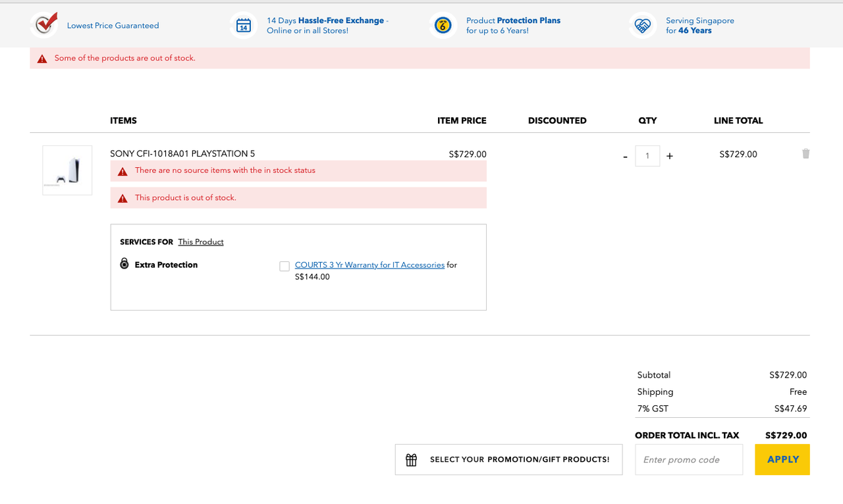Click the ITEM PRICE column header

click(462, 121)
